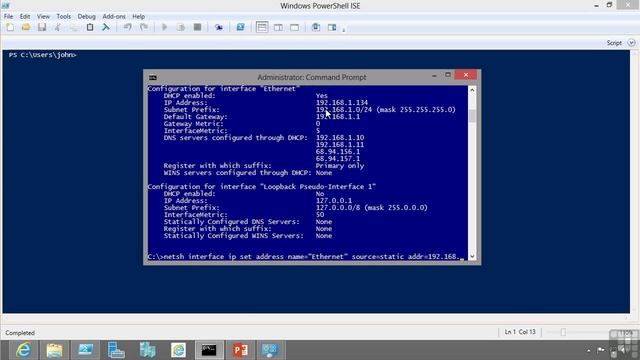Screen dimensions: 640x360
Task: Cut selection using scissors icon
Action: coord(58,27)
